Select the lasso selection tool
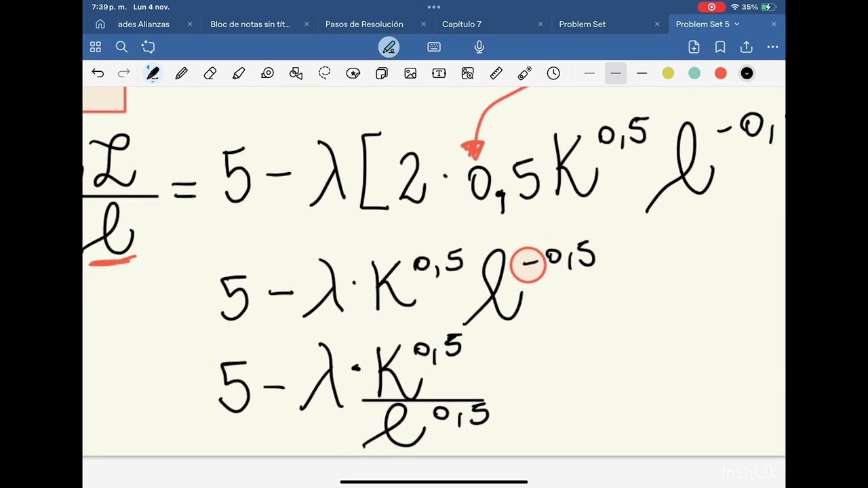This screenshot has width=868, height=488. [325, 73]
